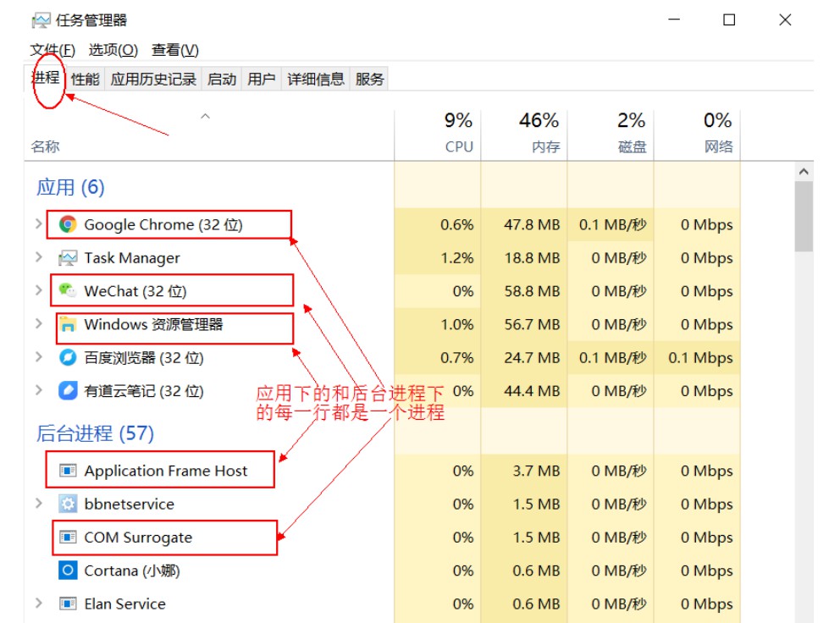Click the 百度浏览器 process icon

pyautogui.click(x=68, y=357)
